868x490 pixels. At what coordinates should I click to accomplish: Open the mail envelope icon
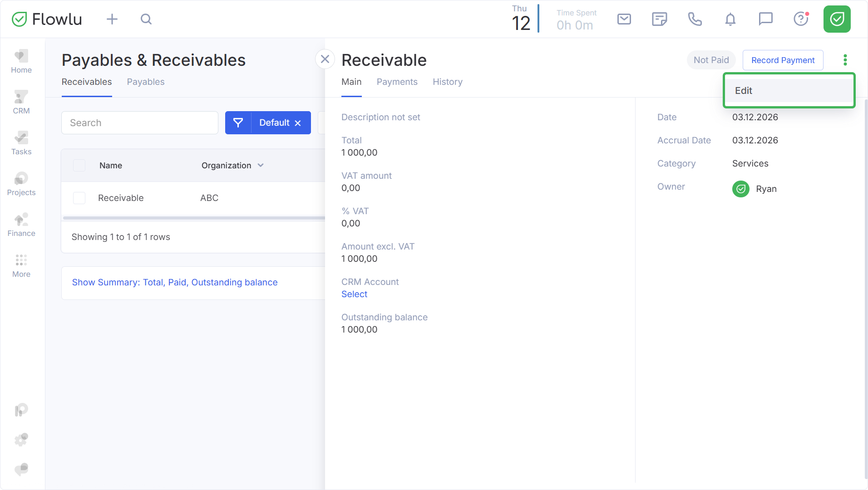click(x=624, y=19)
